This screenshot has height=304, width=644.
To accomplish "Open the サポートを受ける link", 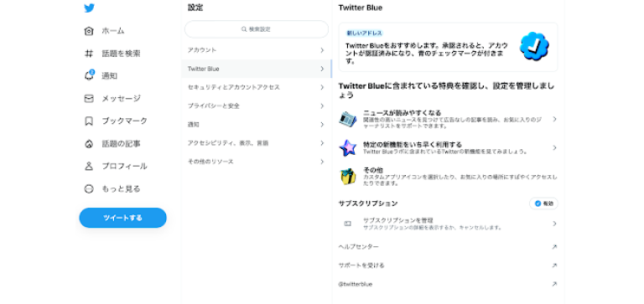I will (x=361, y=265).
